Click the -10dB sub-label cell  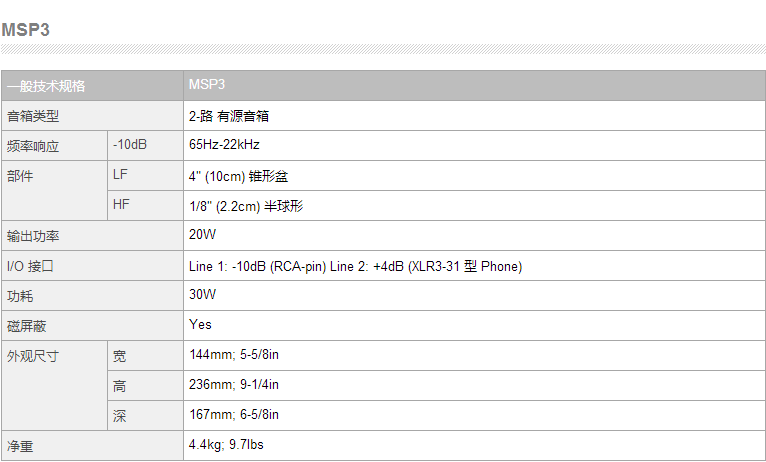point(146,146)
